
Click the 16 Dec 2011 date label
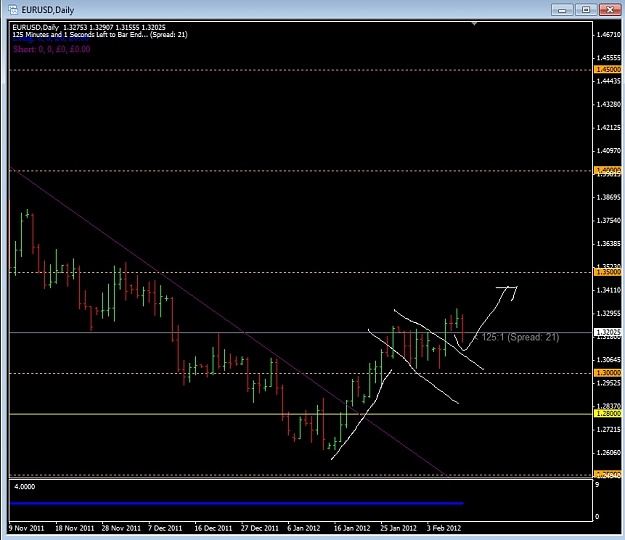pos(213,528)
